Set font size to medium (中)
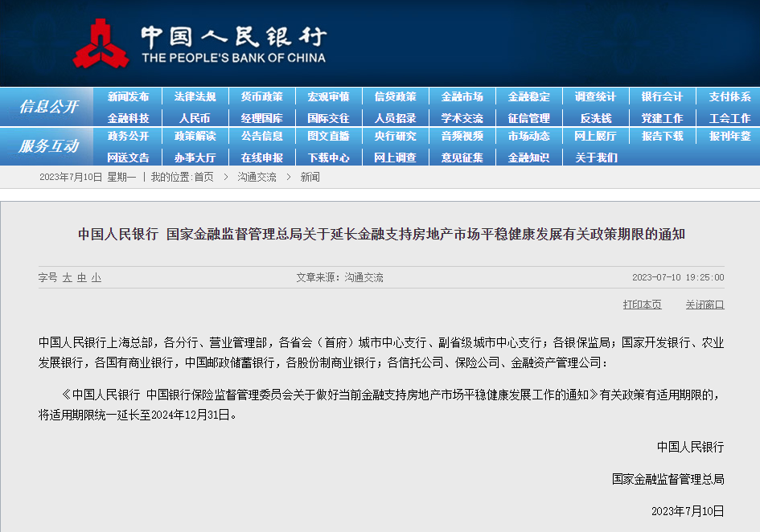This screenshot has height=532, width=760. pyautogui.click(x=82, y=277)
